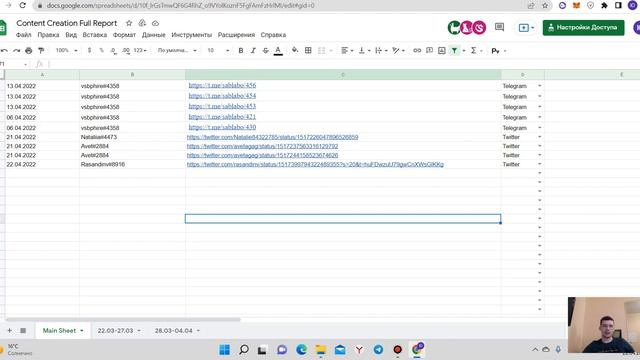
Task: Click the cell name box
Action: pos(13,64)
